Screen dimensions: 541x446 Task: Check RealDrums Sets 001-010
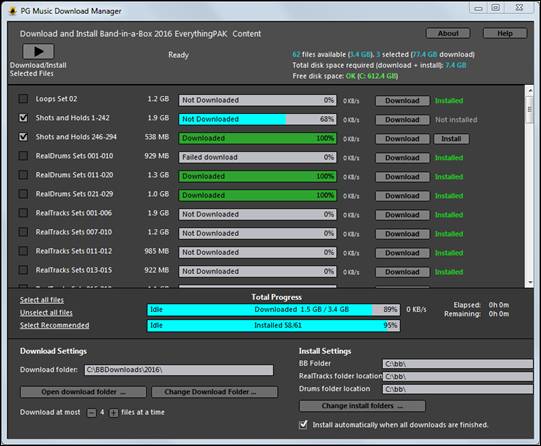click(x=23, y=156)
